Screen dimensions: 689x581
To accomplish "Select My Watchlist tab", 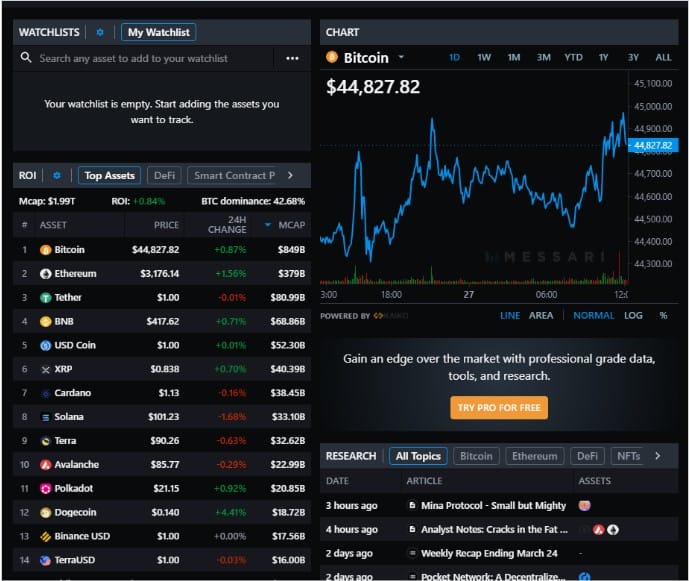I will [159, 32].
